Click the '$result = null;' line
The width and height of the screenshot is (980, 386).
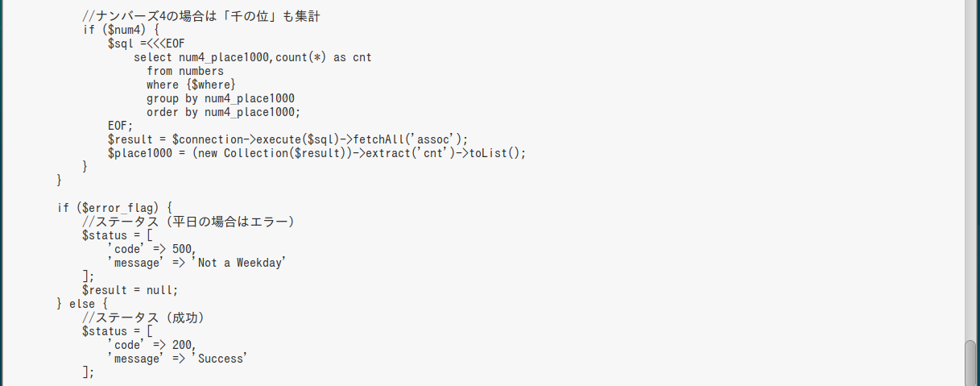[x=130, y=290]
